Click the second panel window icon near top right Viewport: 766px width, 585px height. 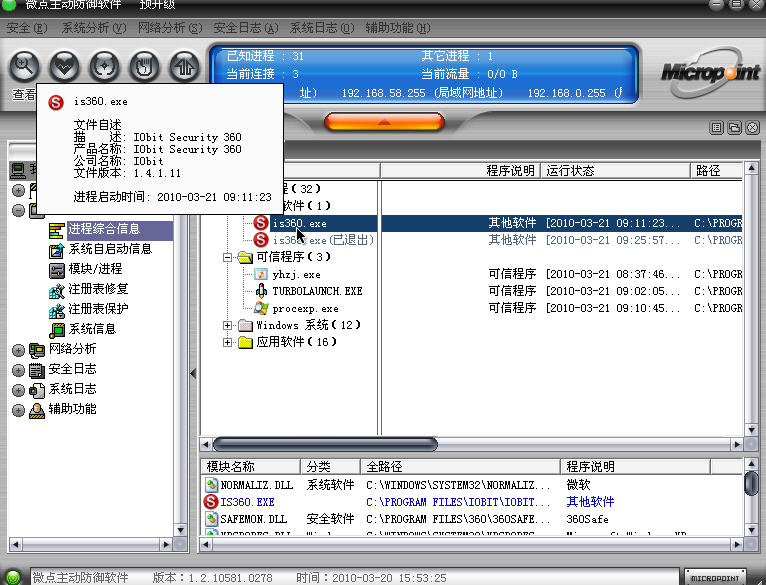pos(734,128)
